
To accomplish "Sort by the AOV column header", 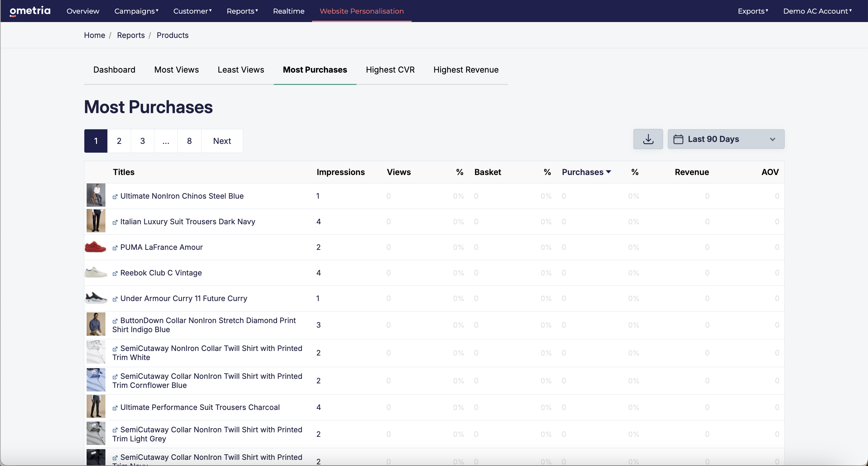I will 770,172.
